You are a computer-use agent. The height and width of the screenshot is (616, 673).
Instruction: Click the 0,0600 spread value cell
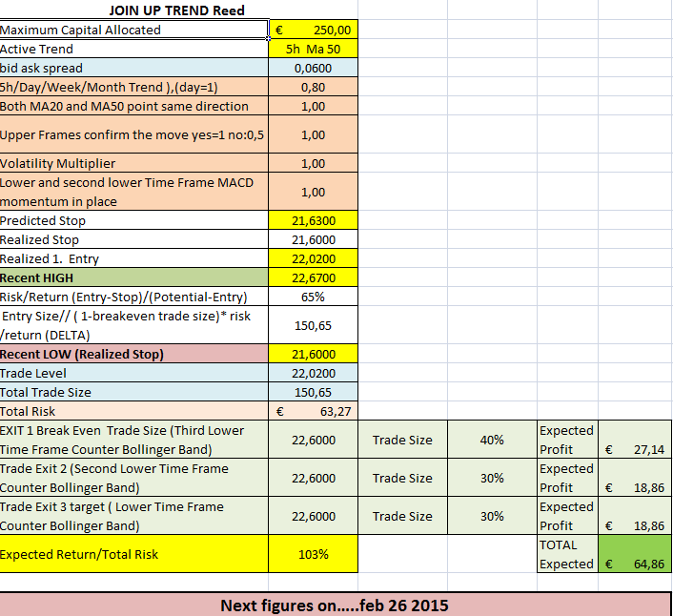point(313,68)
